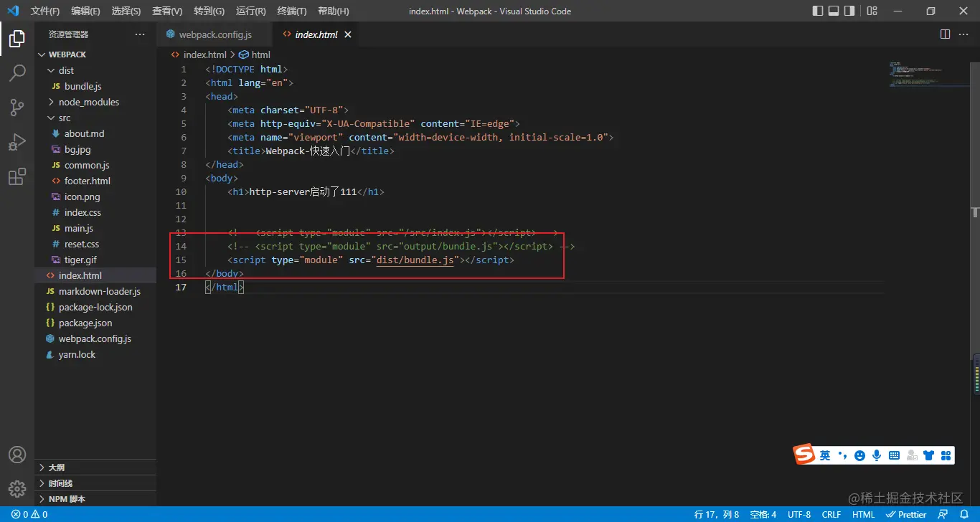Open notifications bell in status bar

pos(964,514)
